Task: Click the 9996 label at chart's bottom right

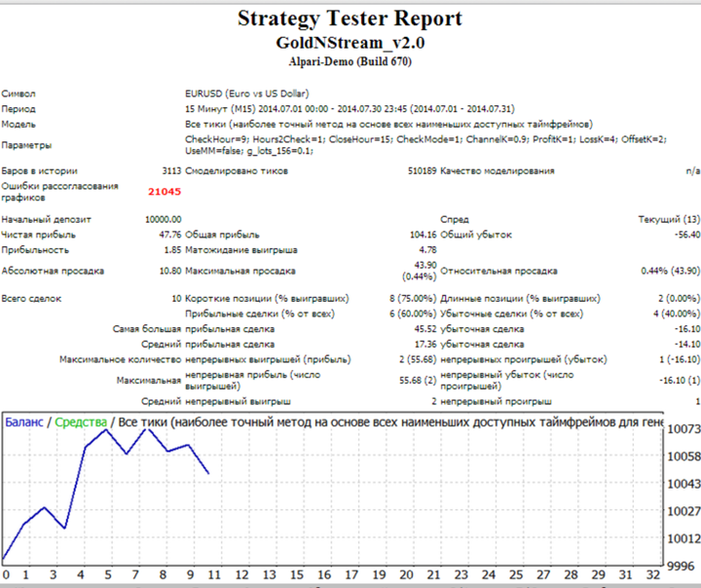Action: (680, 567)
